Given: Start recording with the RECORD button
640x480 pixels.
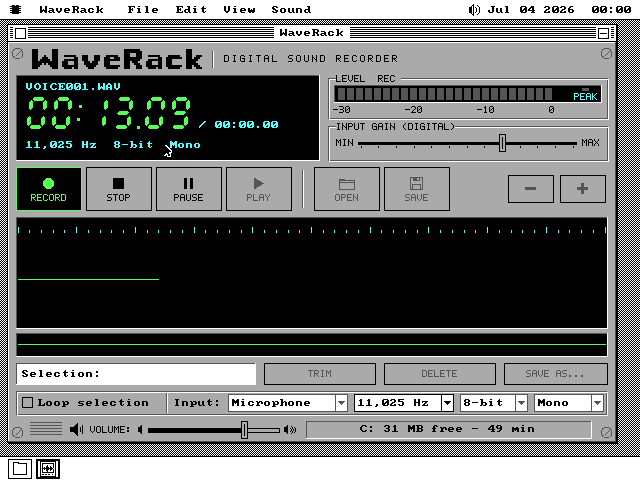Looking at the screenshot, I should (49, 189).
